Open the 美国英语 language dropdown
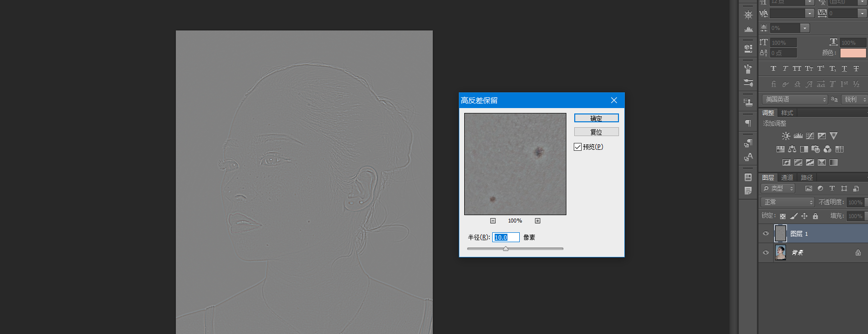Viewport: 868px width, 334px height. 795,100
